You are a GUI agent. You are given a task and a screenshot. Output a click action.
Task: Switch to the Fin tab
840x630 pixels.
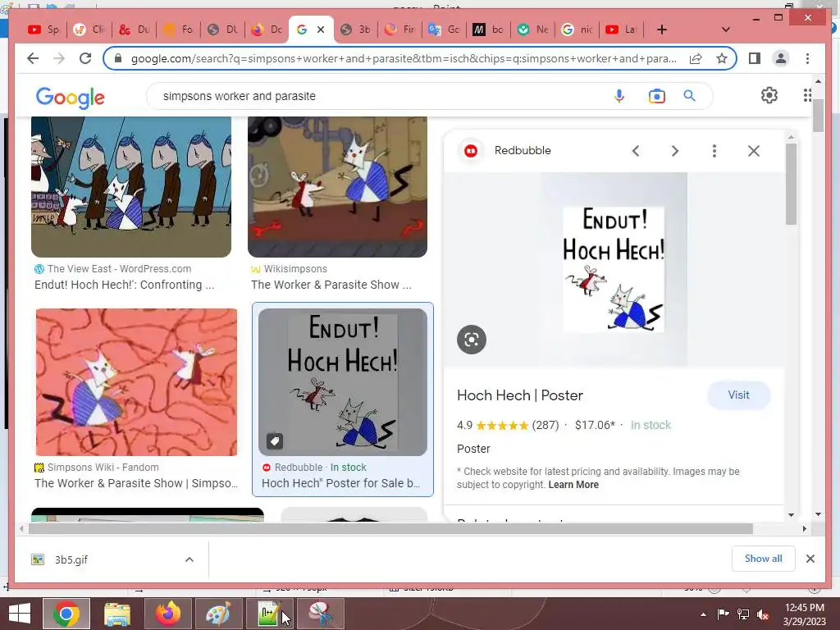[x=399, y=30]
